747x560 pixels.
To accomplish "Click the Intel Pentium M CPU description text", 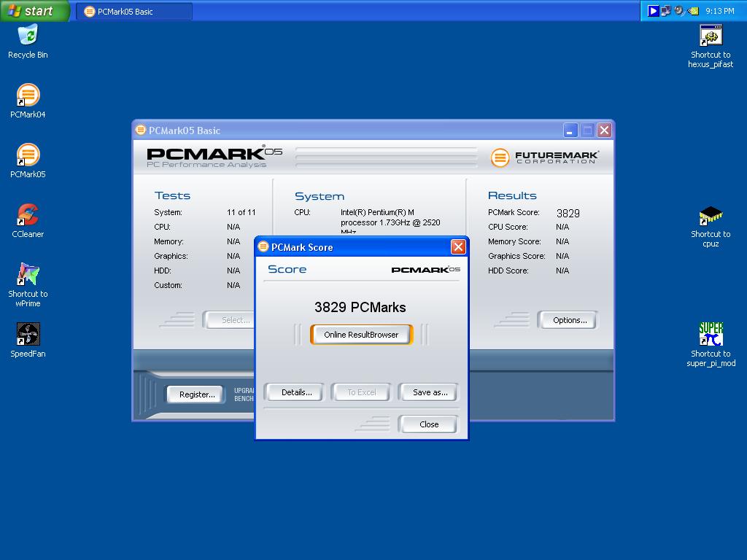I will pyautogui.click(x=390, y=222).
